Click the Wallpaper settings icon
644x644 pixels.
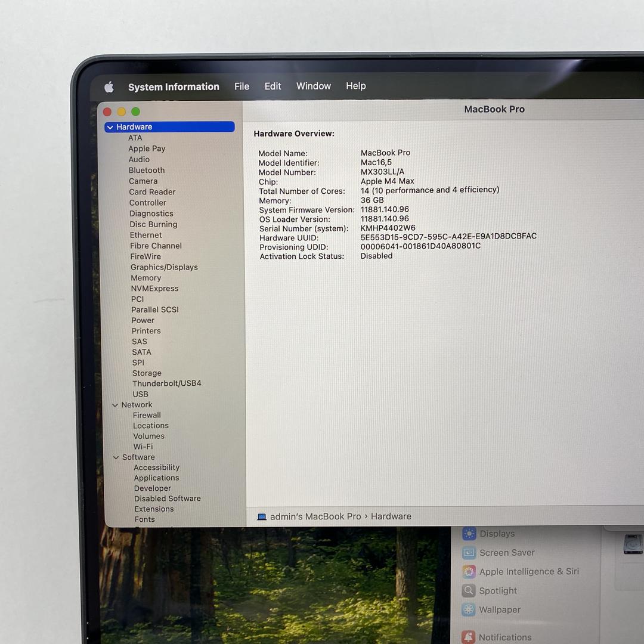coord(469,610)
